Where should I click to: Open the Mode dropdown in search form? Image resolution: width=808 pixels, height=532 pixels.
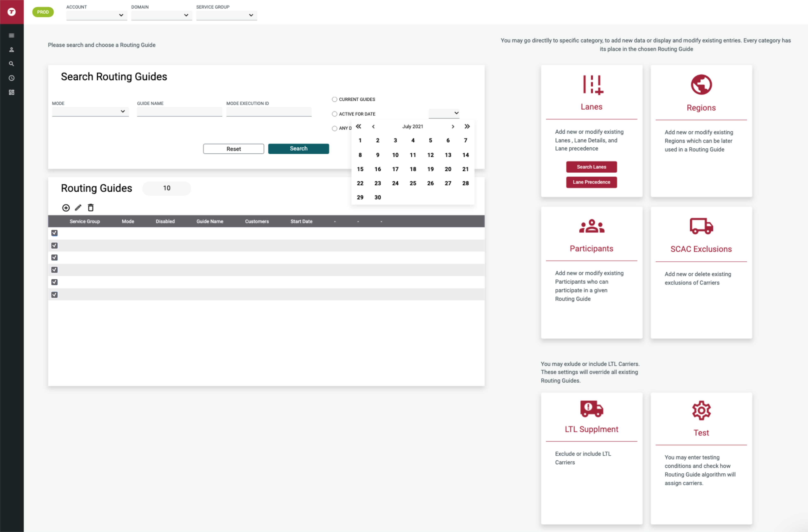tap(90, 112)
